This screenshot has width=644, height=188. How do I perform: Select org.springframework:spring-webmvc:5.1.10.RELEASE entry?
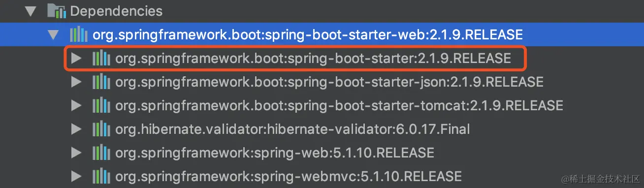(x=289, y=176)
